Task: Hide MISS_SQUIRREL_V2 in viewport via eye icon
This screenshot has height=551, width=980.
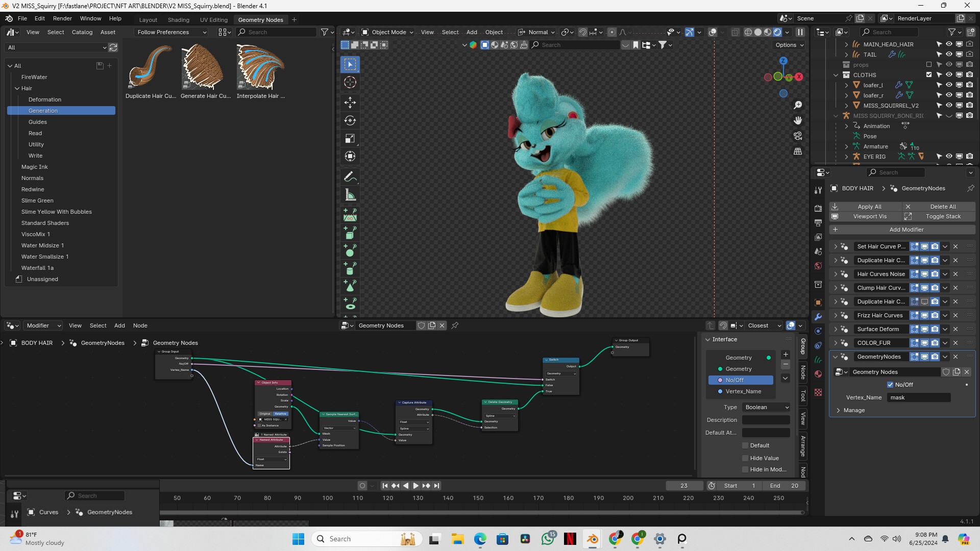Action: click(x=949, y=106)
